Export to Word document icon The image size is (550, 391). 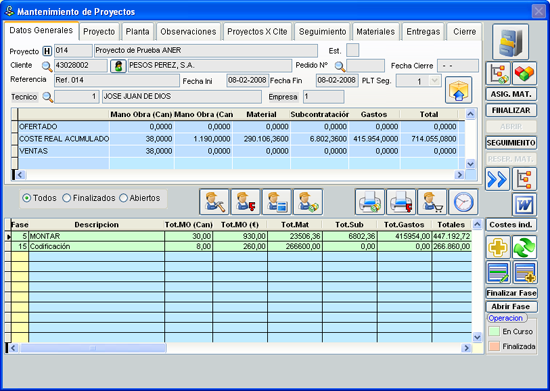point(524,204)
